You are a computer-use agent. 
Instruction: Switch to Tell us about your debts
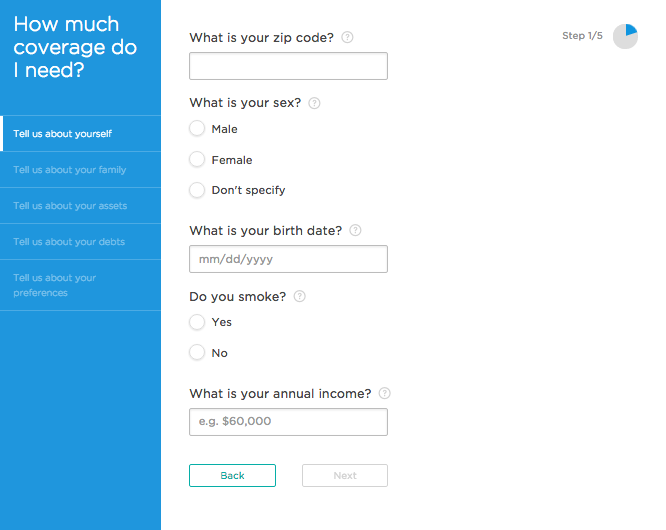coord(69,242)
